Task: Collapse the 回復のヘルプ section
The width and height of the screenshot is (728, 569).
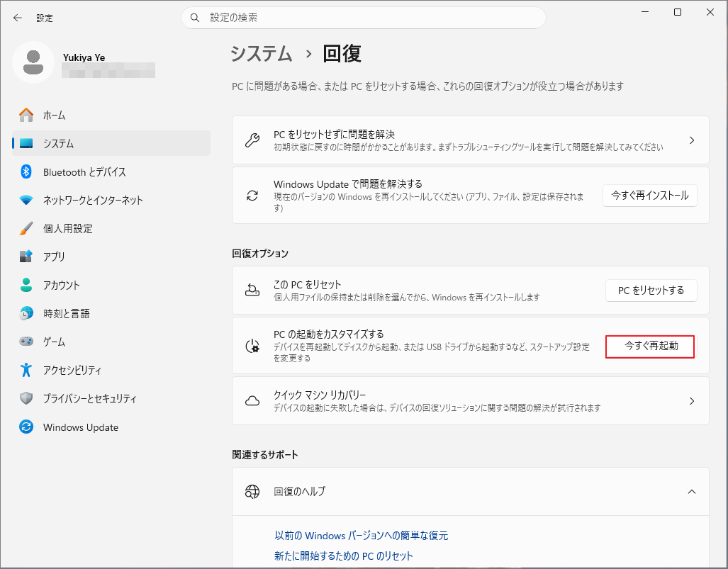Action: click(692, 492)
